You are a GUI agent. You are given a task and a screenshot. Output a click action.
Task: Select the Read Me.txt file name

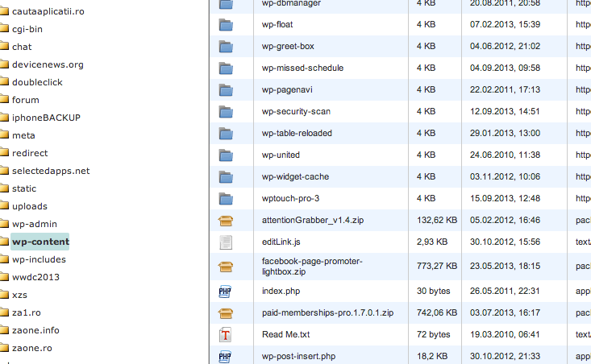coord(286,335)
